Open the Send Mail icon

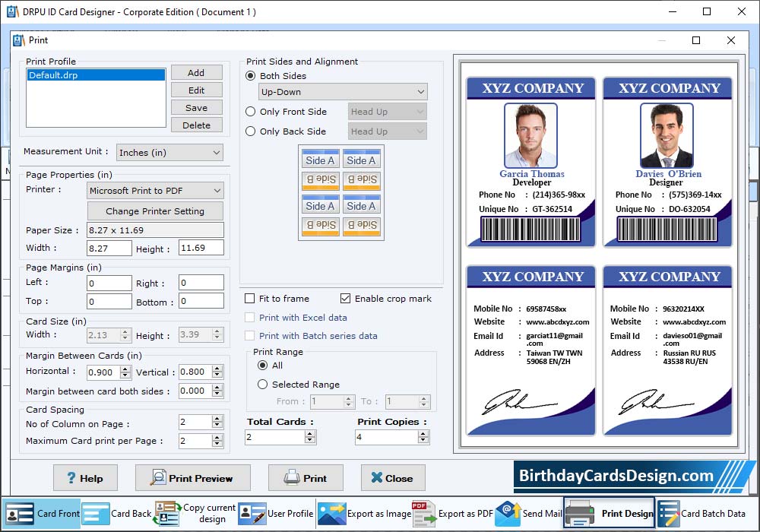point(508,514)
